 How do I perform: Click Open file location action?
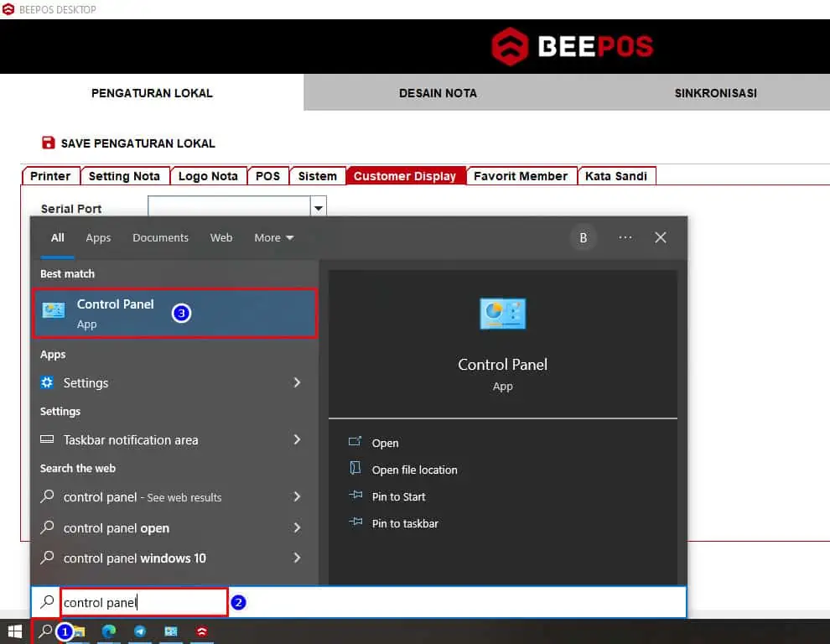[x=414, y=470]
